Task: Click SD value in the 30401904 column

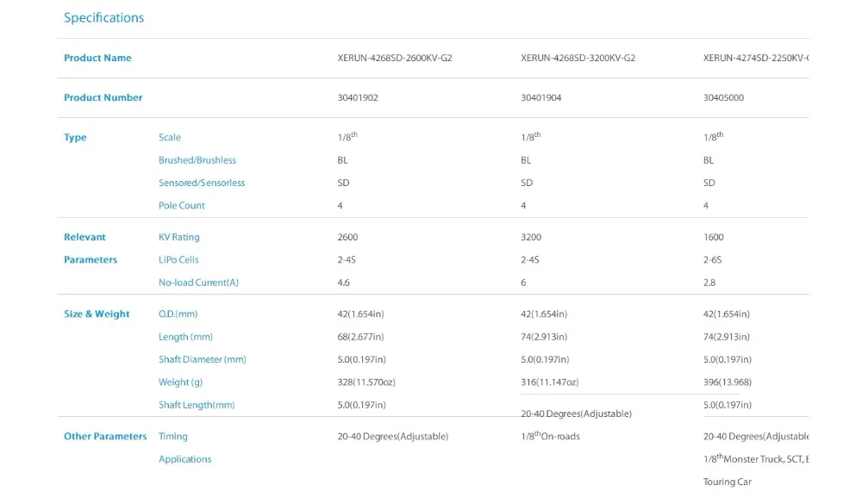Action: pyautogui.click(x=527, y=183)
